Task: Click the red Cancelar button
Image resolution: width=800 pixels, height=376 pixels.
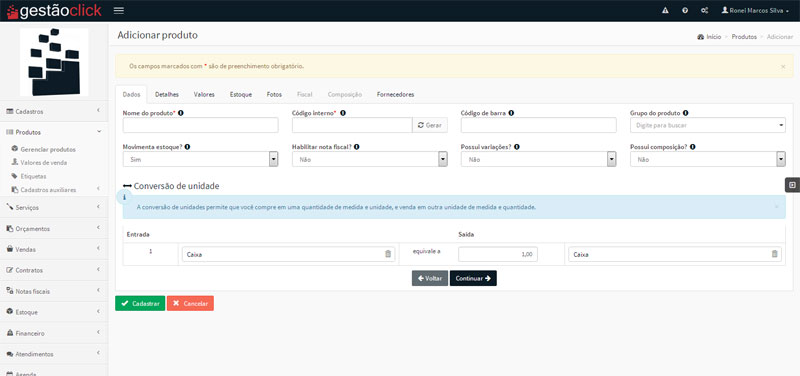Action: click(x=190, y=303)
